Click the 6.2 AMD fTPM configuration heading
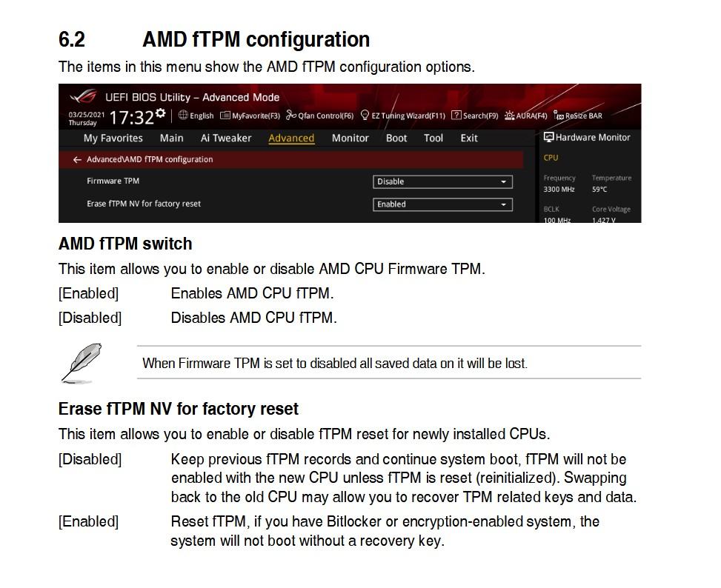Screen dimensions: 721x588 click(214, 39)
